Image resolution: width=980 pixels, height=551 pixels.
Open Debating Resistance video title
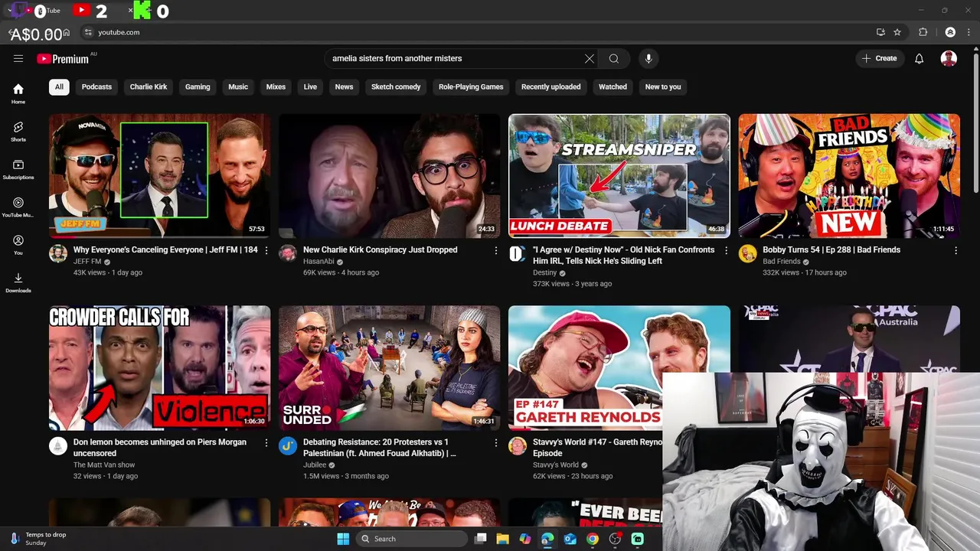[380, 448]
